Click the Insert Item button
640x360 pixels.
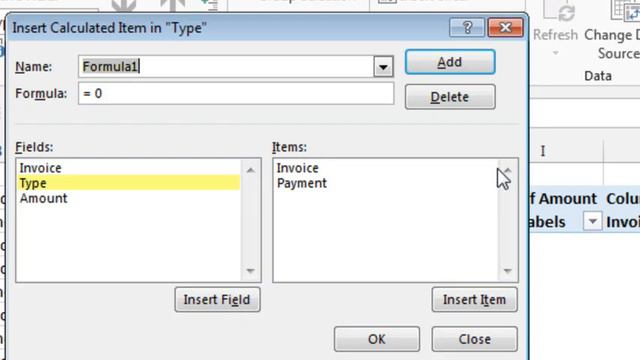pos(474,300)
